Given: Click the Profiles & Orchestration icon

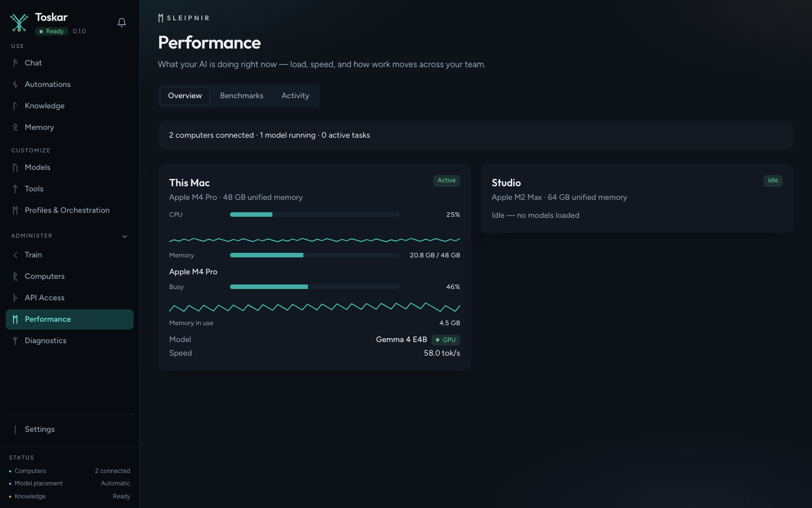Looking at the screenshot, I should [x=15, y=211].
